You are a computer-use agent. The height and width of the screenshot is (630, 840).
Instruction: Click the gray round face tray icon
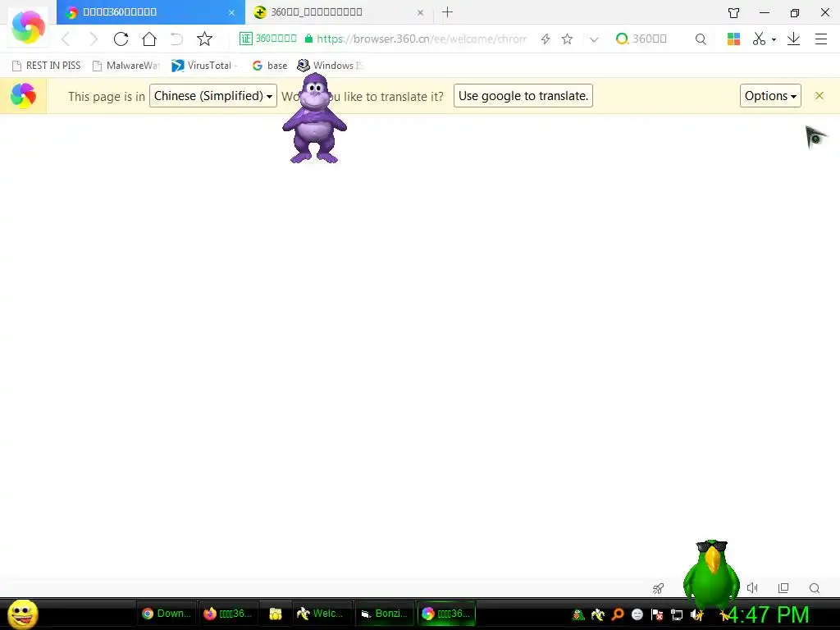637,614
